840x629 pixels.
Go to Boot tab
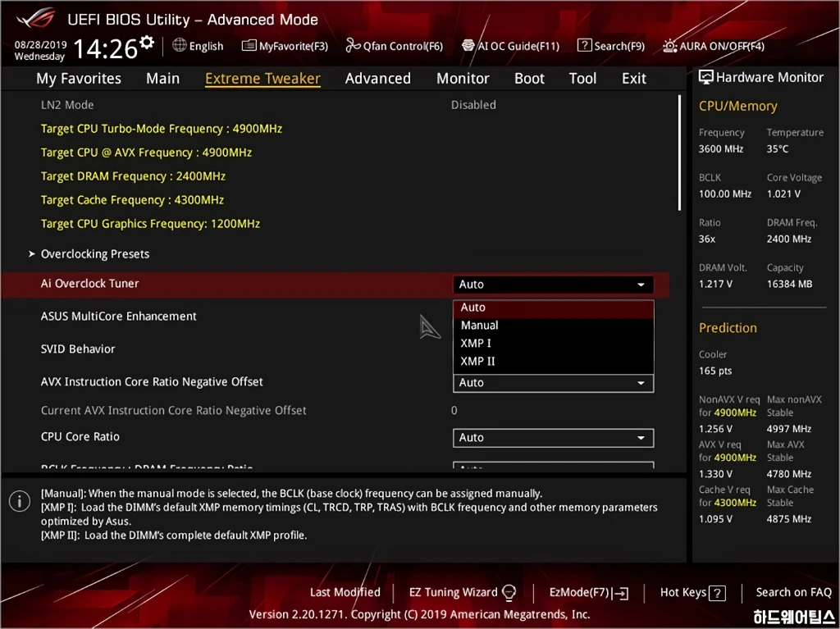pos(529,78)
